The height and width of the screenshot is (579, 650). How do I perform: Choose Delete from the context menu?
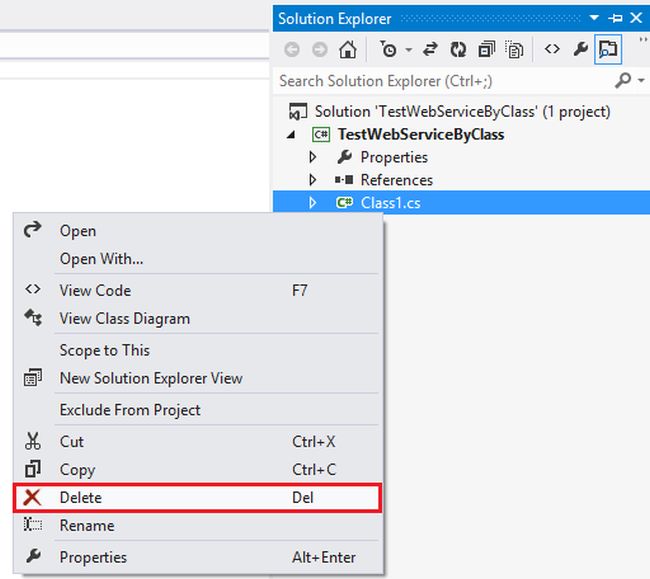coord(81,497)
